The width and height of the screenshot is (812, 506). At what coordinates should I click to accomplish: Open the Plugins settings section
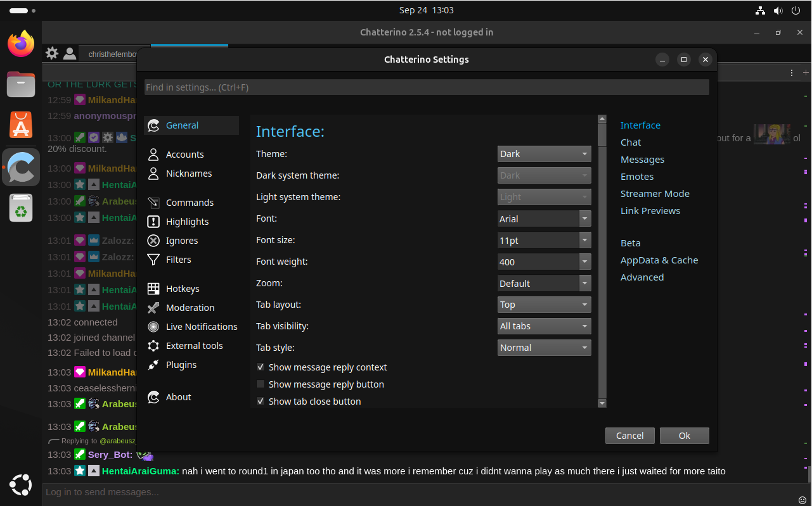click(x=183, y=364)
